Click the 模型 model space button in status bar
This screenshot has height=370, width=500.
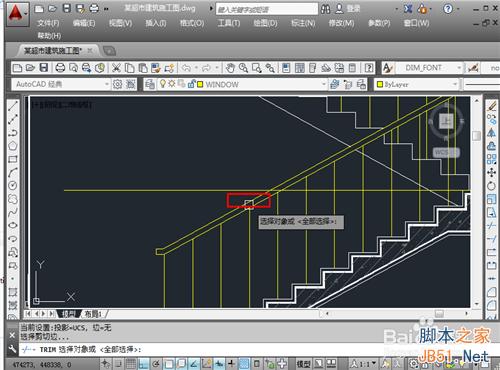[303, 364]
